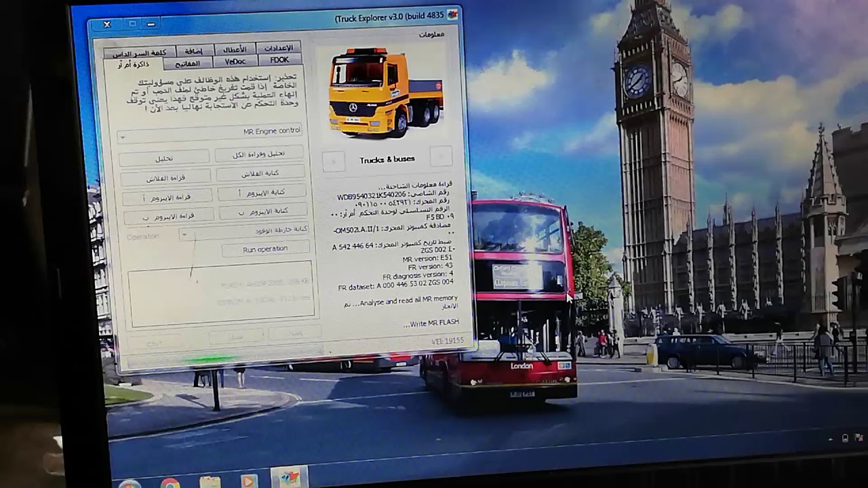Click the VEI-19155 status text
Image resolution: width=868 pixels, height=488 pixels.
point(448,341)
